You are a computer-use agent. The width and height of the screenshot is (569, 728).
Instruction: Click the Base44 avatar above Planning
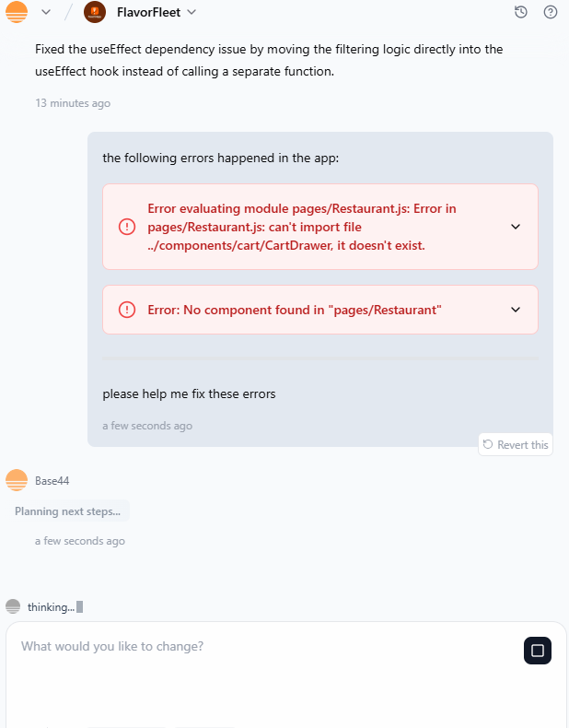17,480
